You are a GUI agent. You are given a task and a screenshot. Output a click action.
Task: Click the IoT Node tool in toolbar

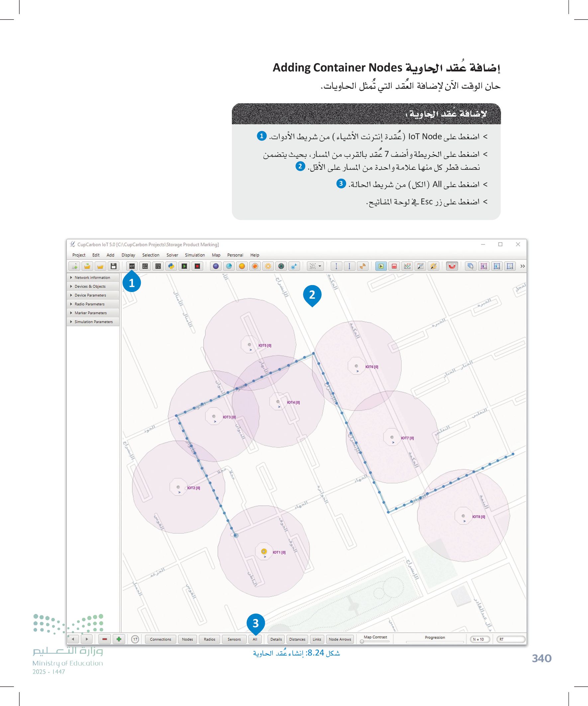pos(132,266)
